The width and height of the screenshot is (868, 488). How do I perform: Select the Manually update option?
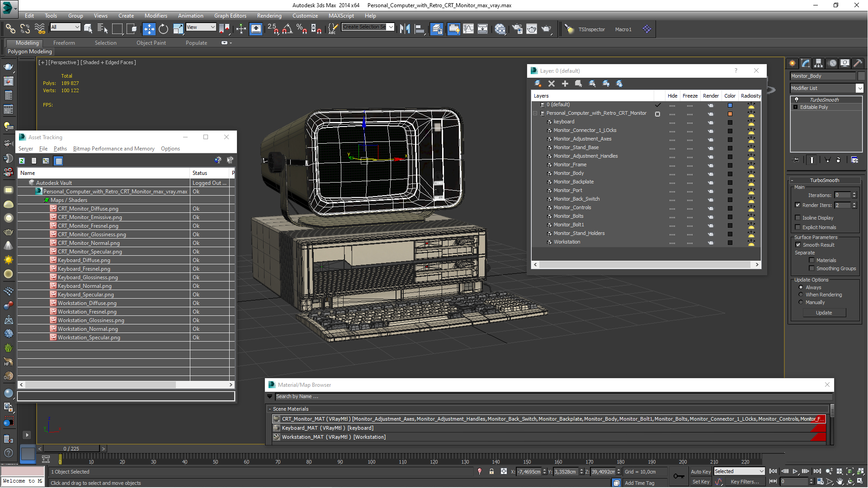coord(801,302)
